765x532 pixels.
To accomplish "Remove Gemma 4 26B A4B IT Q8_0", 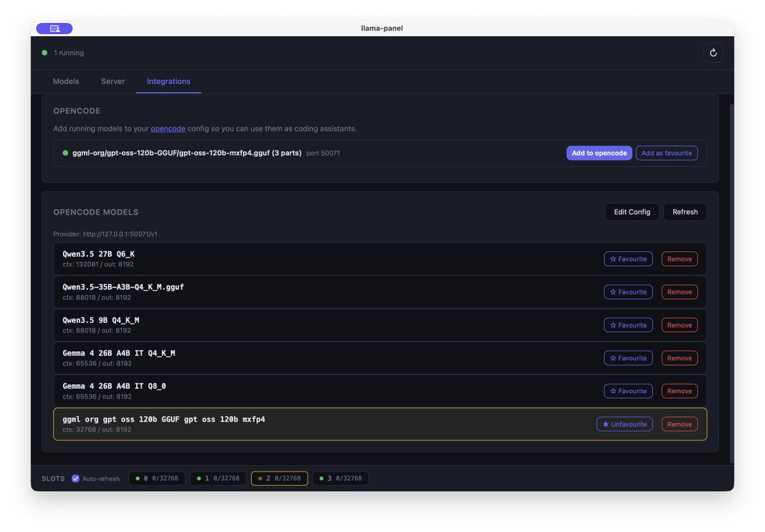I will click(680, 391).
